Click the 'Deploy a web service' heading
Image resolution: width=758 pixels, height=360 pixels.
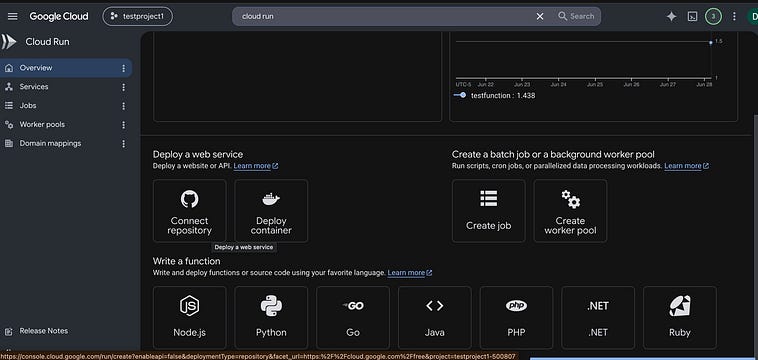[x=198, y=155]
